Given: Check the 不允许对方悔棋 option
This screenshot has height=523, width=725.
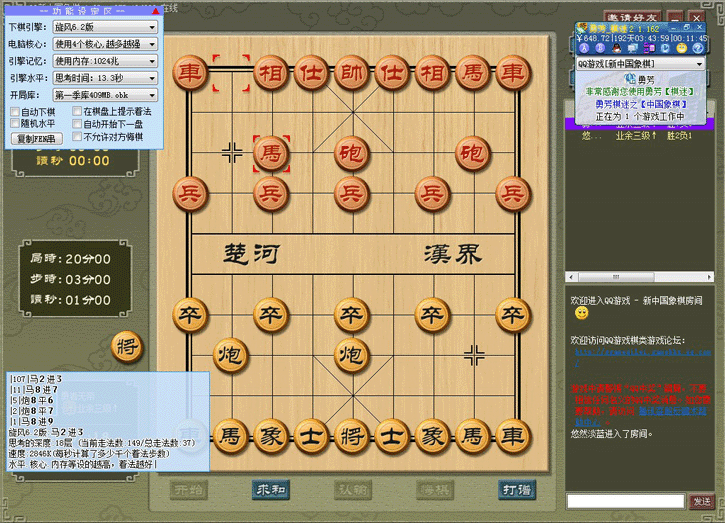Looking at the screenshot, I should (77, 137).
